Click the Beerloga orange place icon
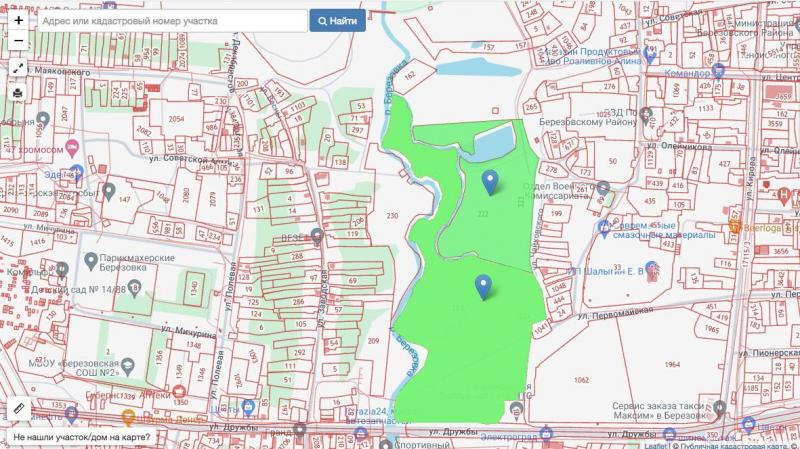The image size is (800, 449). (733, 227)
